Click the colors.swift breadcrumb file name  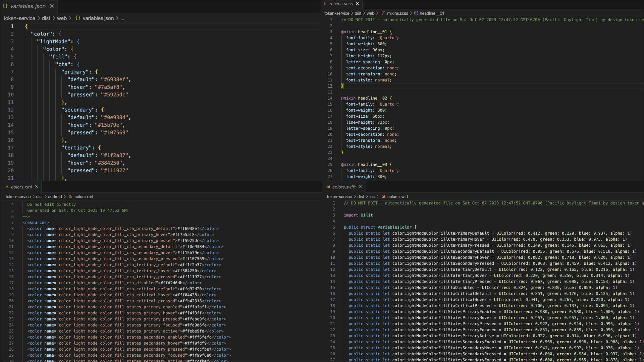[397, 197]
